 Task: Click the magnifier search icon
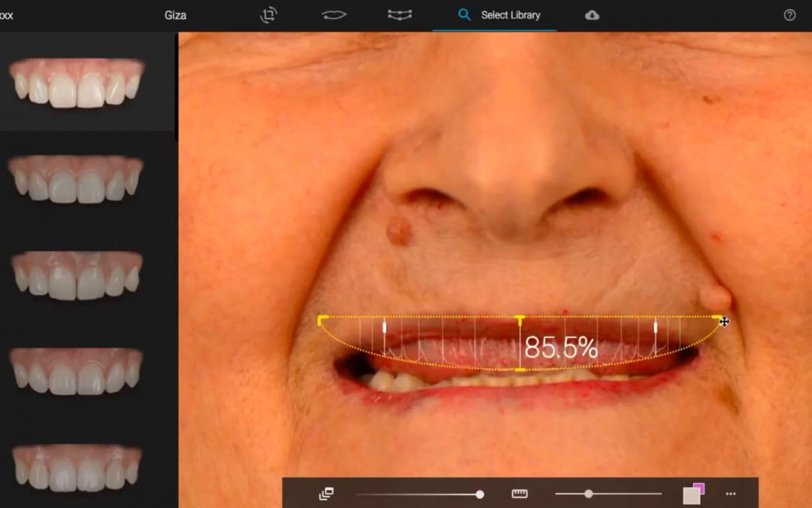pos(464,15)
